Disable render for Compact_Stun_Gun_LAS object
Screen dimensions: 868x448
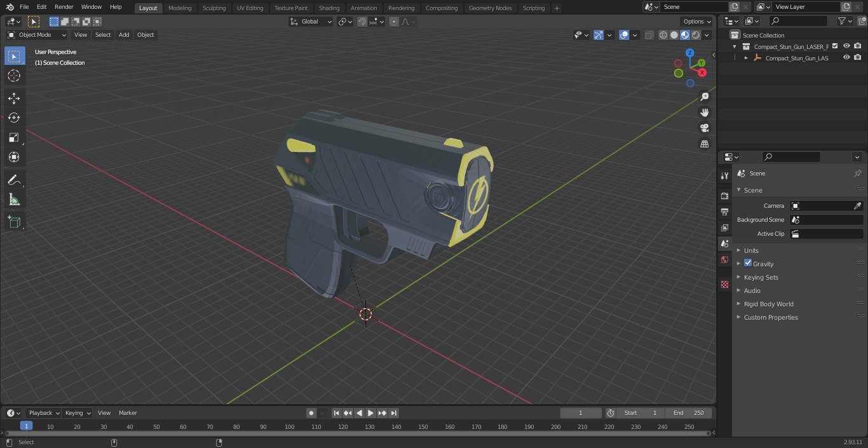[x=858, y=57]
